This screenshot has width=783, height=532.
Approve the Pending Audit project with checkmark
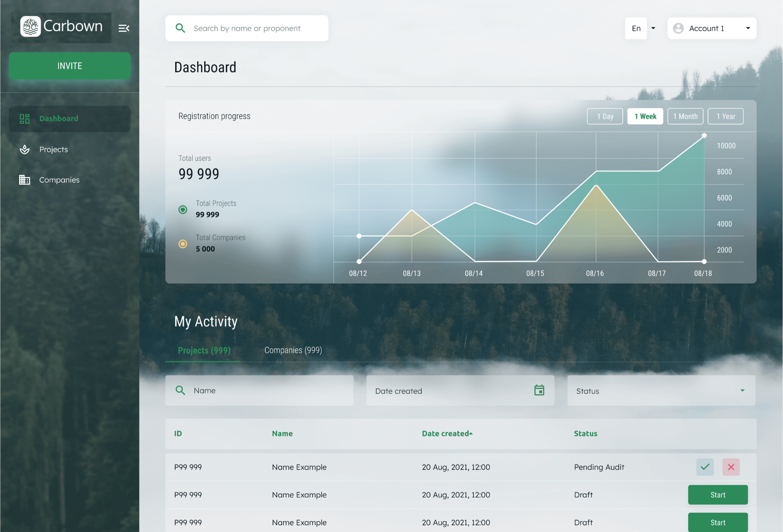(x=705, y=467)
